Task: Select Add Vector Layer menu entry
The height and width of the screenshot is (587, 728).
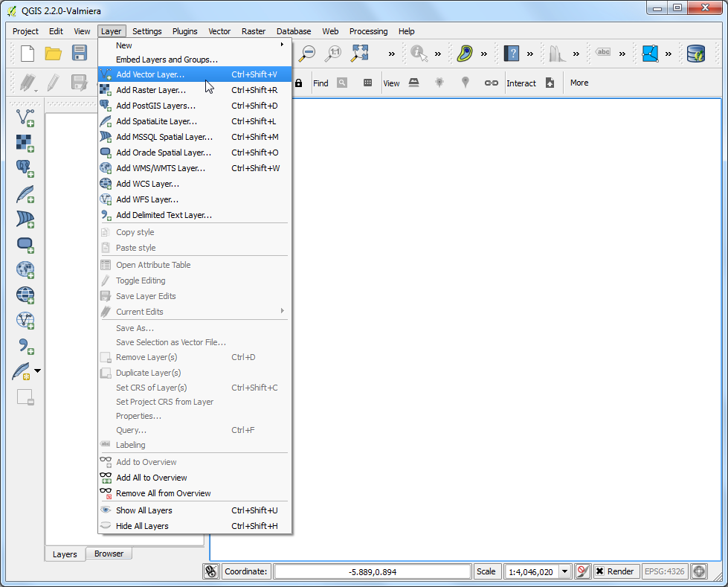Action: 195,74
